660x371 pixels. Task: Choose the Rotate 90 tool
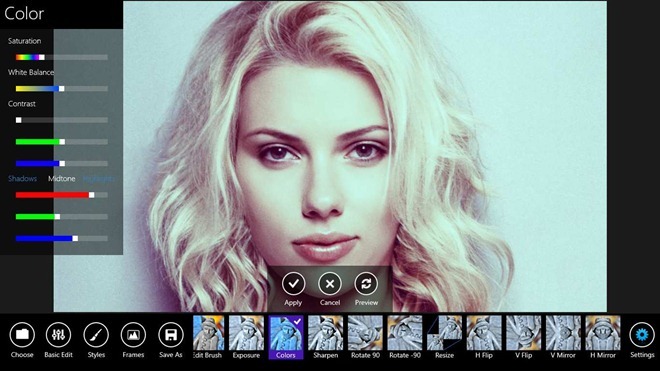(x=365, y=333)
